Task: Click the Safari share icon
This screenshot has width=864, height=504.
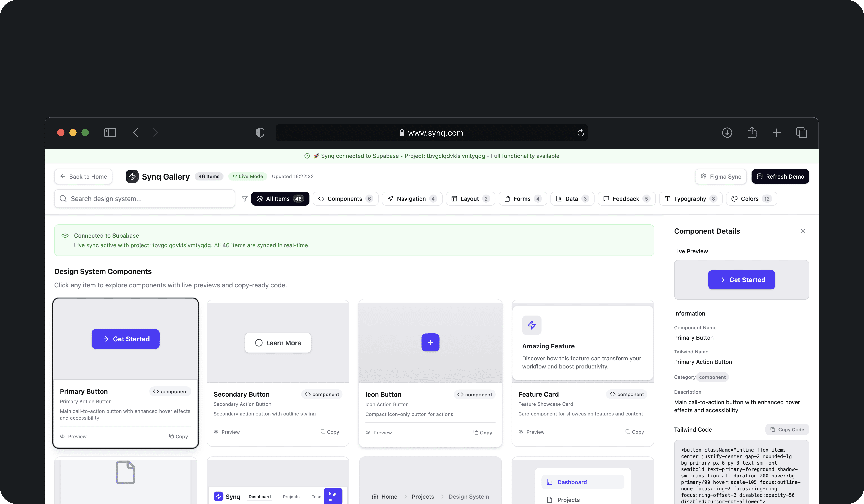Action: pyautogui.click(x=752, y=133)
